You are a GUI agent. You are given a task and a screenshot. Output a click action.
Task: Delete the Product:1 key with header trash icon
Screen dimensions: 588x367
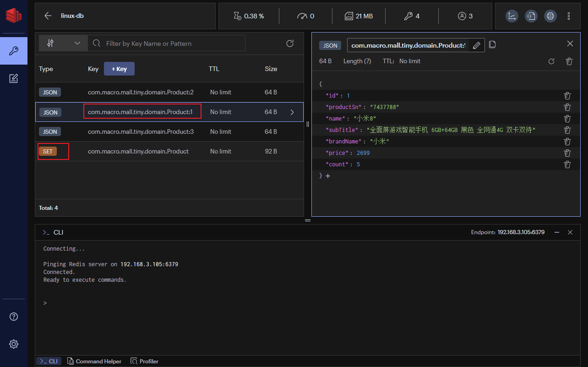tap(569, 61)
